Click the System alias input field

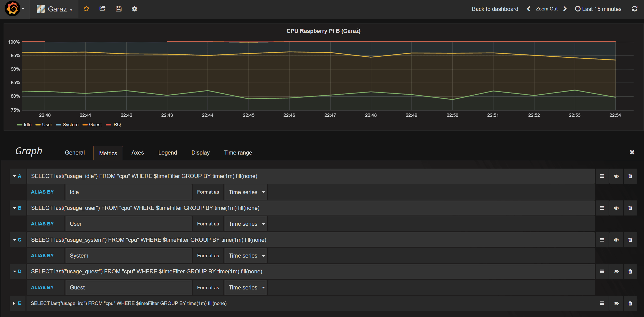[128, 256]
